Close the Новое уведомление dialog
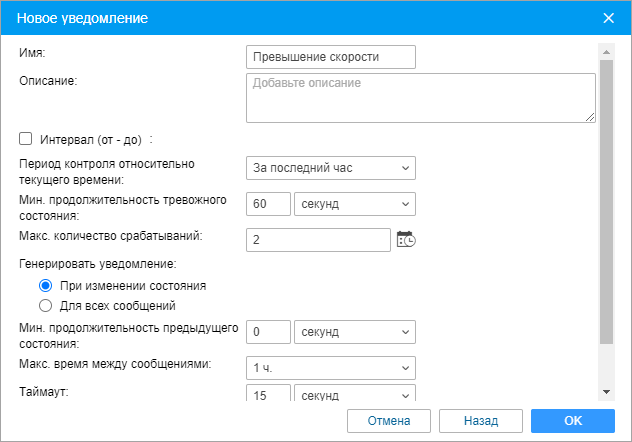This screenshot has width=632, height=442. [x=608, y=18]
